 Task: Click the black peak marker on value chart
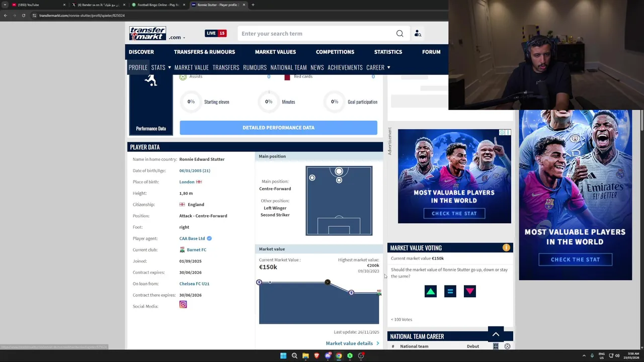click(328, 283)
